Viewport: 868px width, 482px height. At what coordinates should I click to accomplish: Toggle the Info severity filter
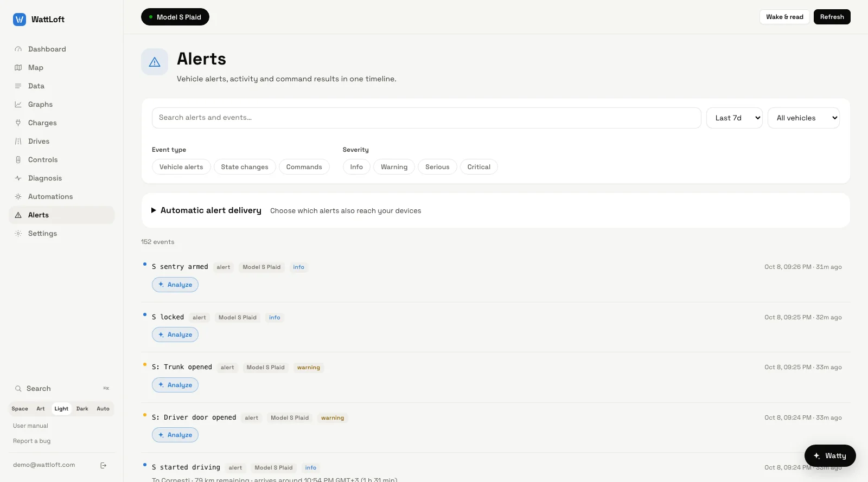click(x=356, y=167)
